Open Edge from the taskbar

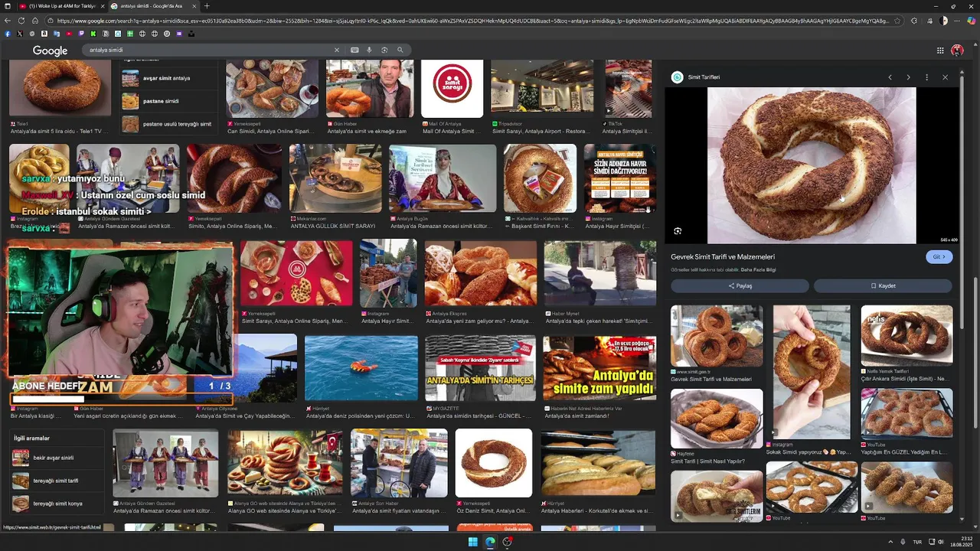click(x=490, y=542)
